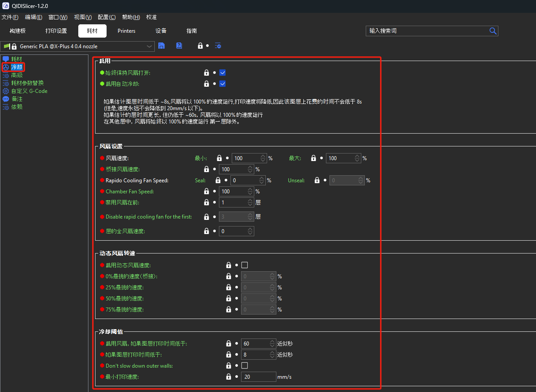536x392 pixels.
Task: Open the 校准 calibration menu
Action: (x=152, y=17)
